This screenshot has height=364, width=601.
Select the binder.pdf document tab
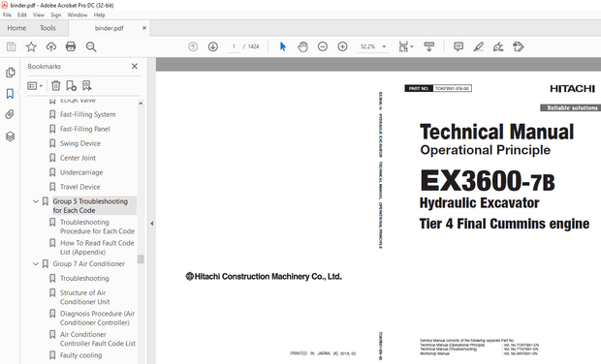[x=110, y=28]
